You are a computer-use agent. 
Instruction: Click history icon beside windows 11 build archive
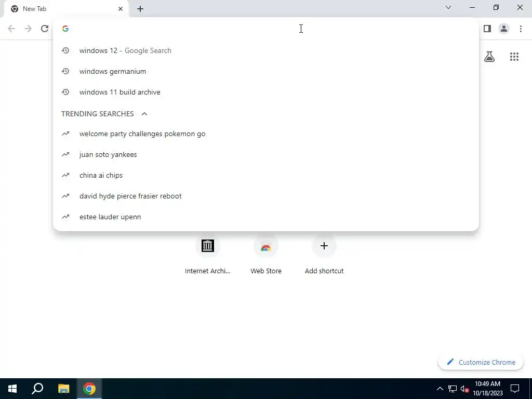pyautogui.click(x=65, y=92)
